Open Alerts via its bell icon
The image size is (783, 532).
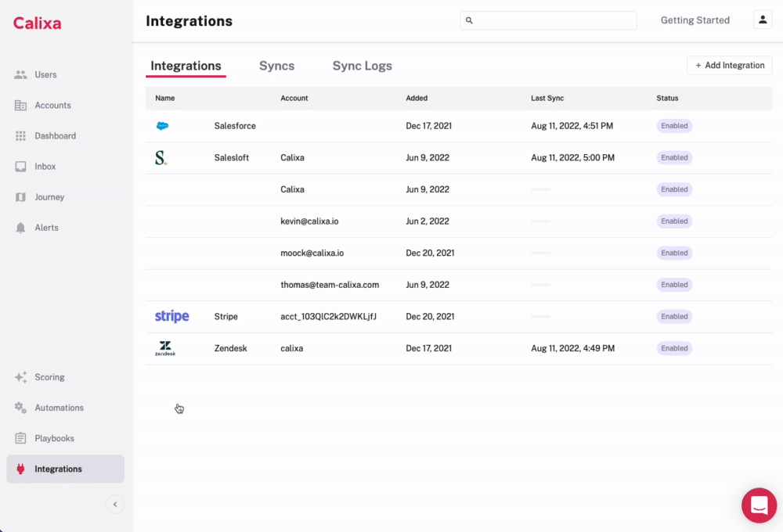point(20,228)
